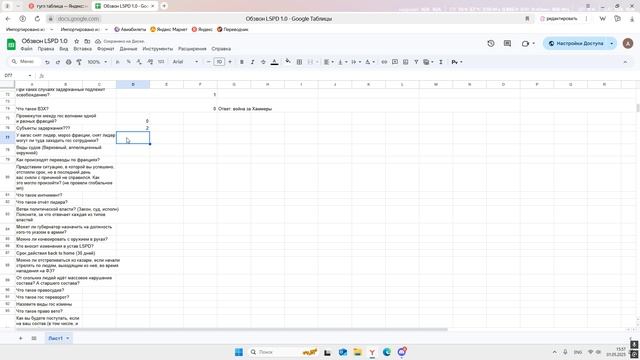
Task: Open the Правка menu
Action: tap(46, 49)
